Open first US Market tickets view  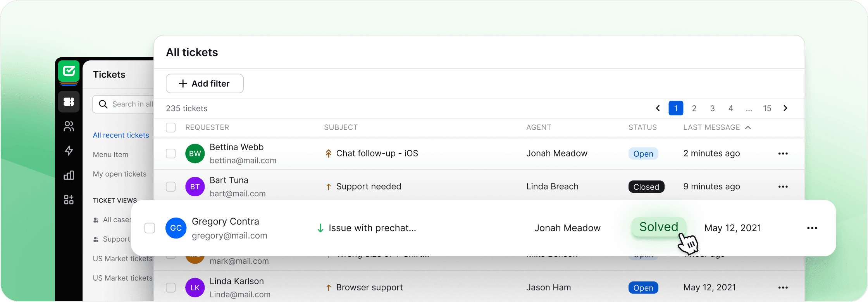123,259
